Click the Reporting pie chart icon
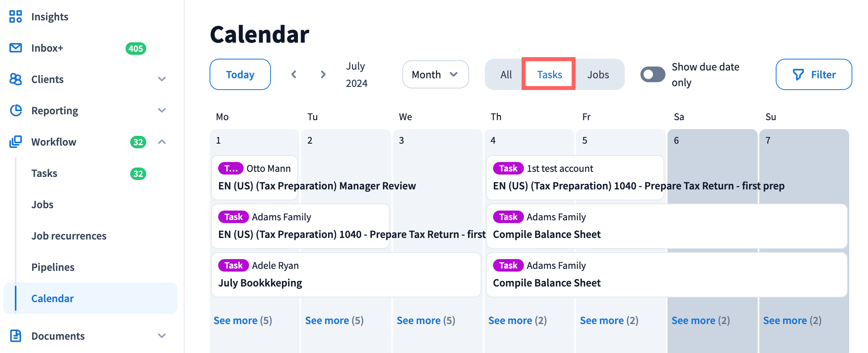This screenshot has width=868, height=353. 16,110
